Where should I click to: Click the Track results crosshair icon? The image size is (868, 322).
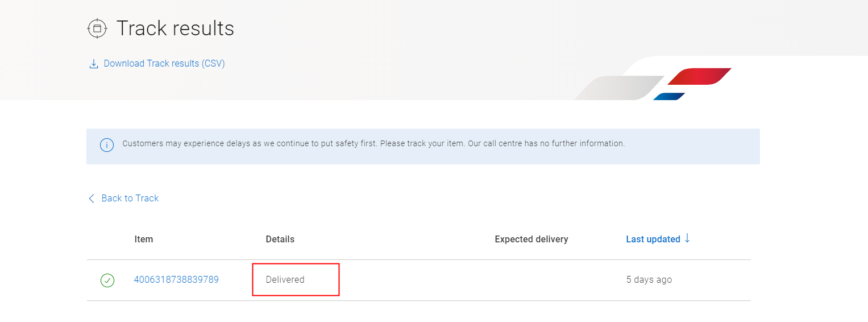[97, 28]
